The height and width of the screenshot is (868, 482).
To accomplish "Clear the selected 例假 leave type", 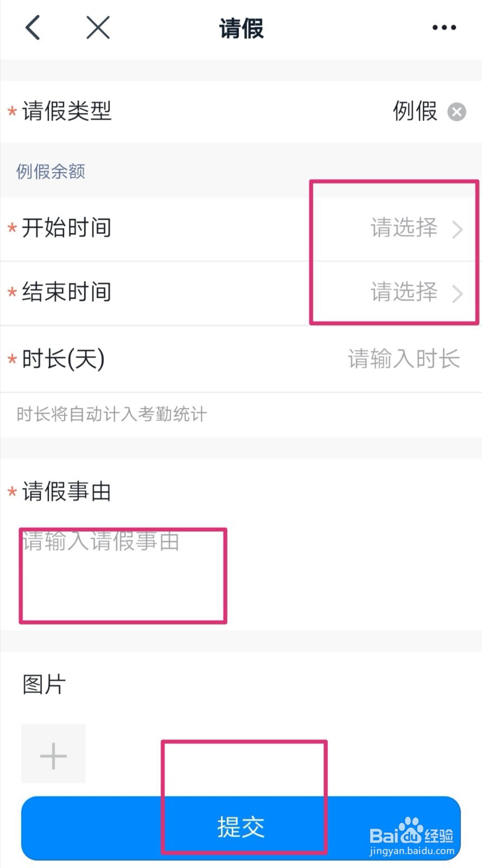I will (456, 112).
